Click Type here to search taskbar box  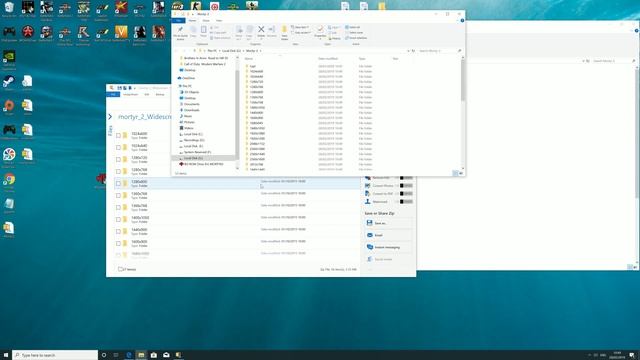tap(55, 355)
